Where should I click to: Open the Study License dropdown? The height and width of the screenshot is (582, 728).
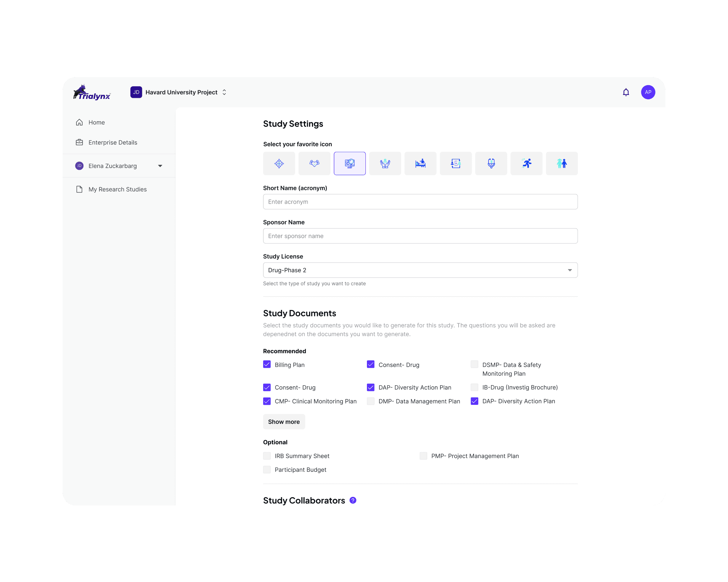[x=420, y=270]
